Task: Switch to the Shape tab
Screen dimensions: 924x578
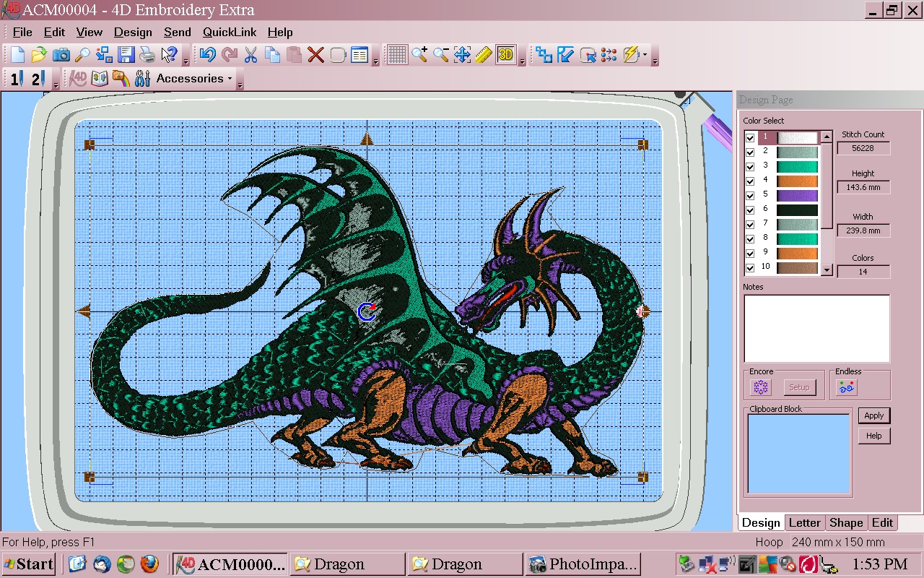Action: (846, 522)
